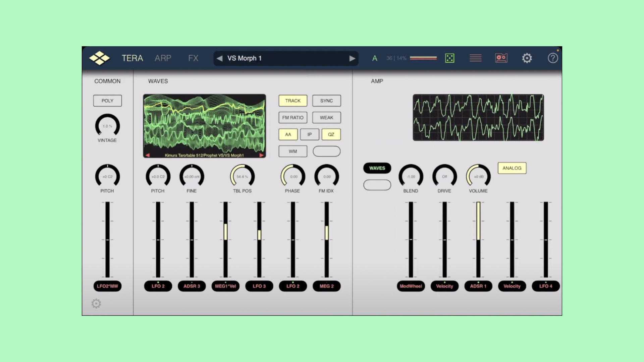
Task: Open the ADSR 3 modulation source selector
Action: (192, 286)
